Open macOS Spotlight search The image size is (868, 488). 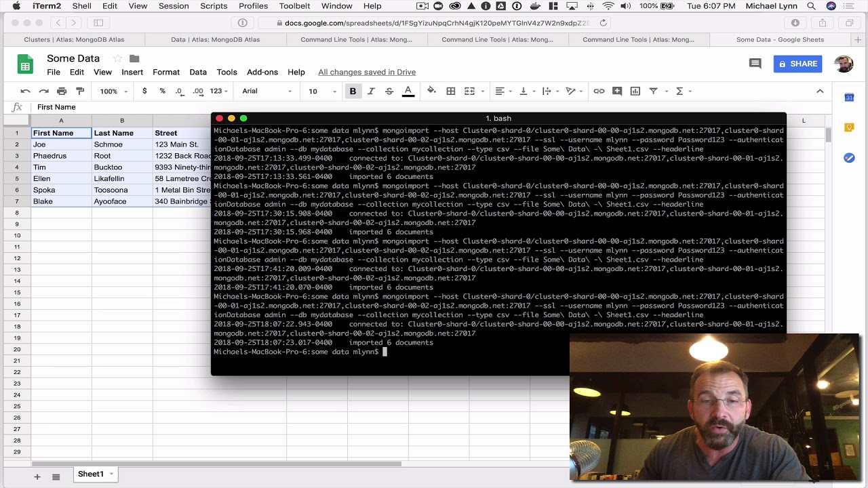[811, 6]
